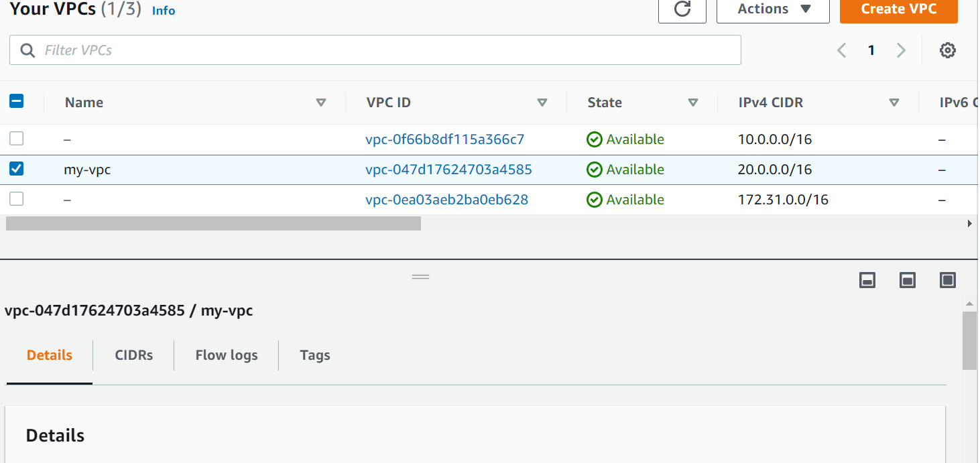Expand detail panel to full-screen layout
Viewport: 980px width, 463px height.
tap(947, 280)
